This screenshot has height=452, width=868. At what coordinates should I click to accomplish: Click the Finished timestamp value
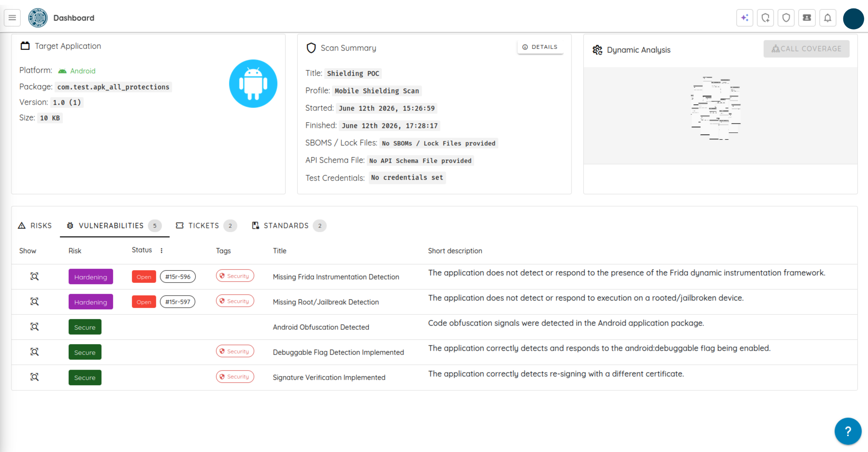[x=390, y=126]
